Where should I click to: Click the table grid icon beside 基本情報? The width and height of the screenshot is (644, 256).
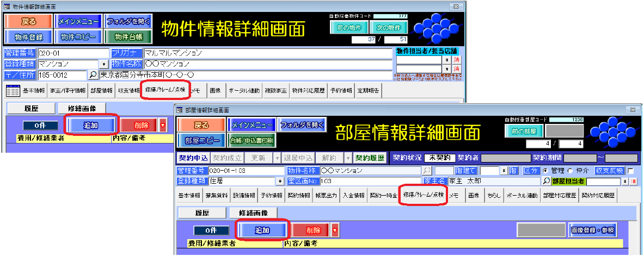coord(13,90)
